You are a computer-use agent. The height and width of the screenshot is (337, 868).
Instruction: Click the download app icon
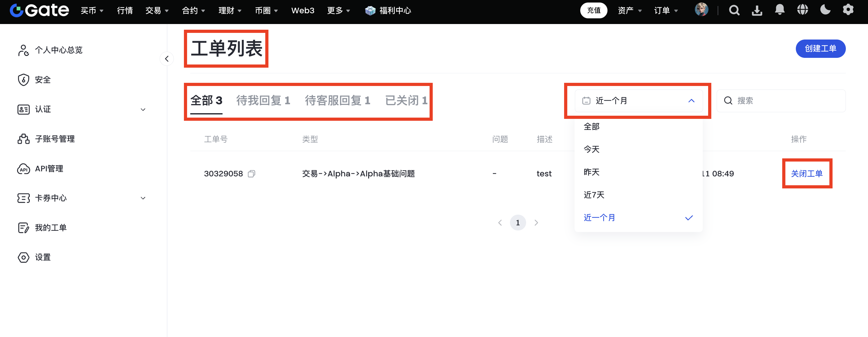point(757,10)
